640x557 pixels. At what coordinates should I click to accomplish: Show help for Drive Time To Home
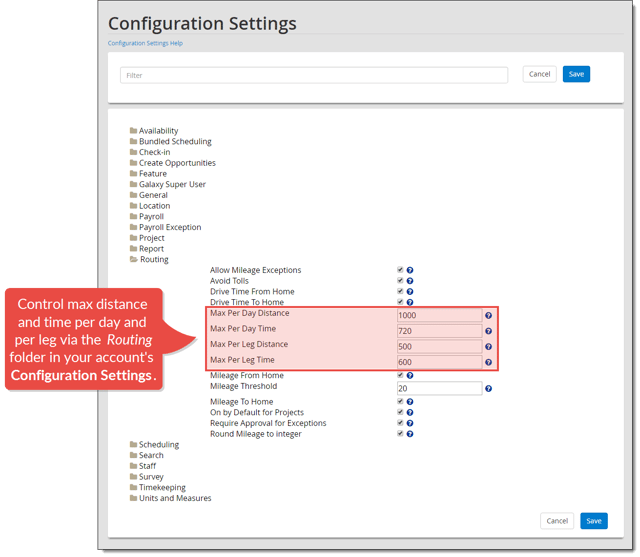[410, 302]
